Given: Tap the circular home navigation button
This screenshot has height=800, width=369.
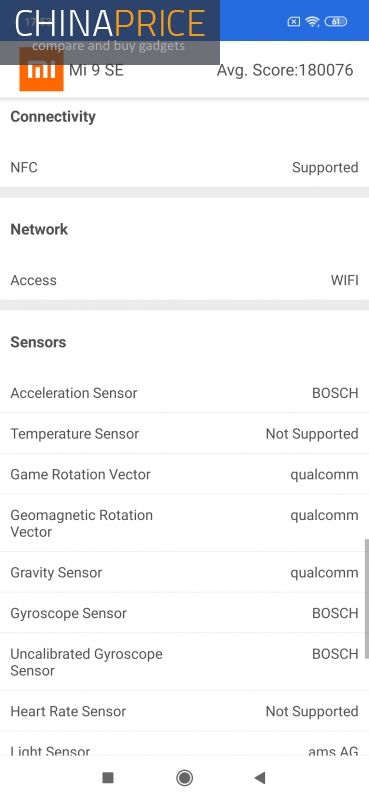Looking at the screenshot, I should click(184, 778).
